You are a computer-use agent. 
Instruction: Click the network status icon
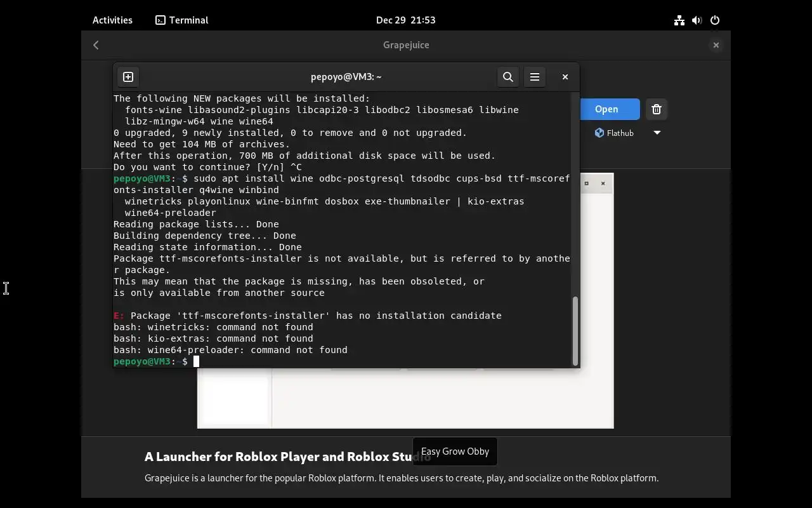(x=679, y=20)
